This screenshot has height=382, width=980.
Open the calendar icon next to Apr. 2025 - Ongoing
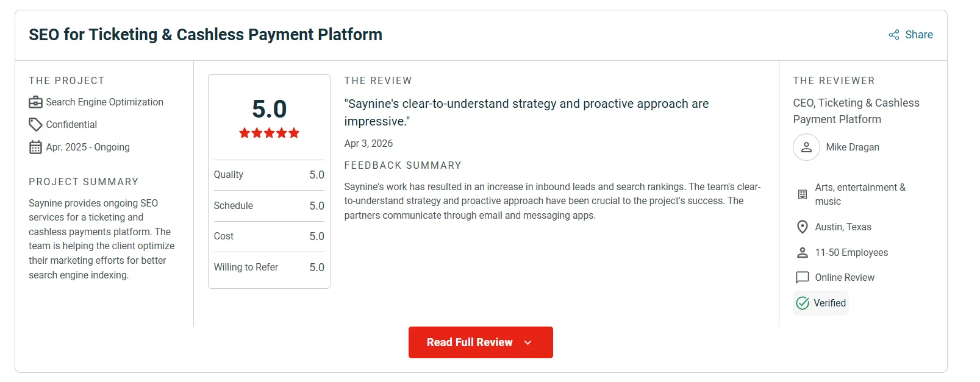35,147
